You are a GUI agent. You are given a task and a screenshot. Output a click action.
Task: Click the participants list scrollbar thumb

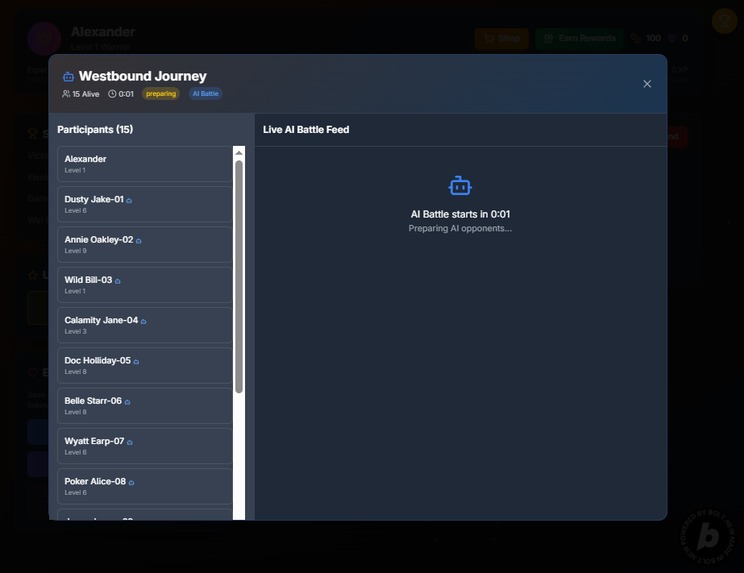239,277
